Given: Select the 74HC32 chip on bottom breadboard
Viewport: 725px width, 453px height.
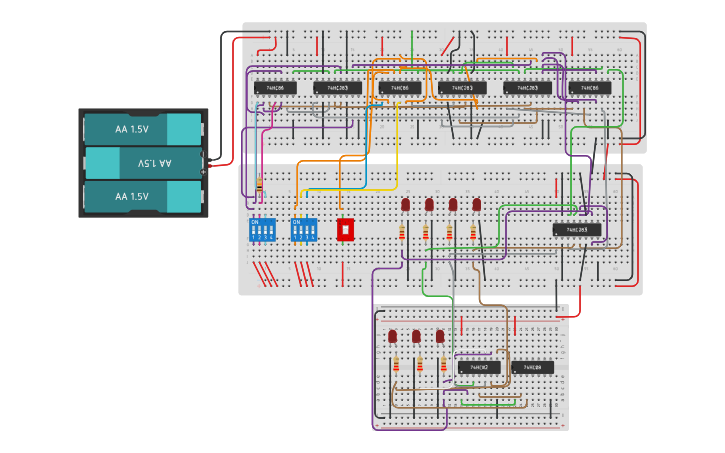Looking at the screenshot, I should [479, 367].
